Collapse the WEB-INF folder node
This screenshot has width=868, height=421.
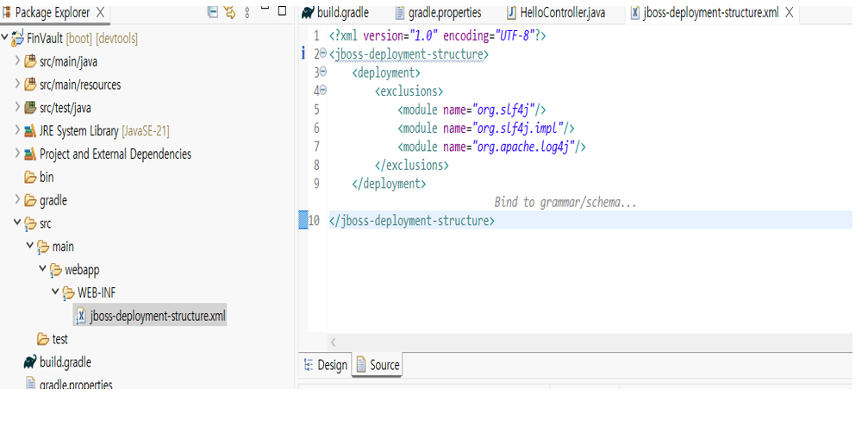click(55, 292)
